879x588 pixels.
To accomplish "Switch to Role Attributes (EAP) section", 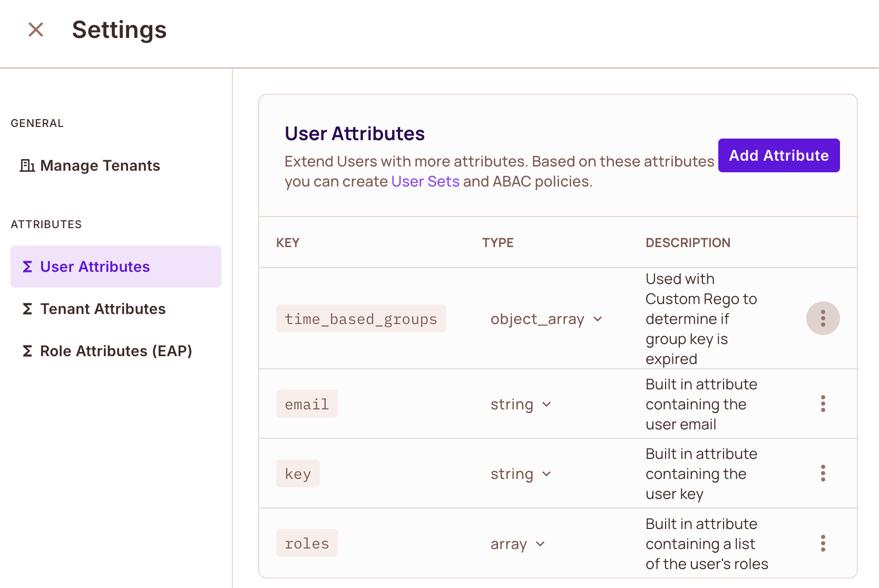I will click(115, 351).
